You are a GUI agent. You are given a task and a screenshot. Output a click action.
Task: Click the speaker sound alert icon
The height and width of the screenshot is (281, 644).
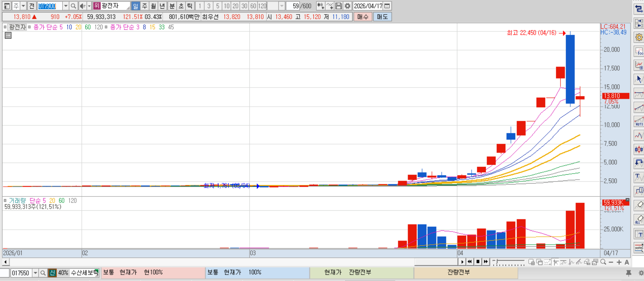click(x=83, y=6)
